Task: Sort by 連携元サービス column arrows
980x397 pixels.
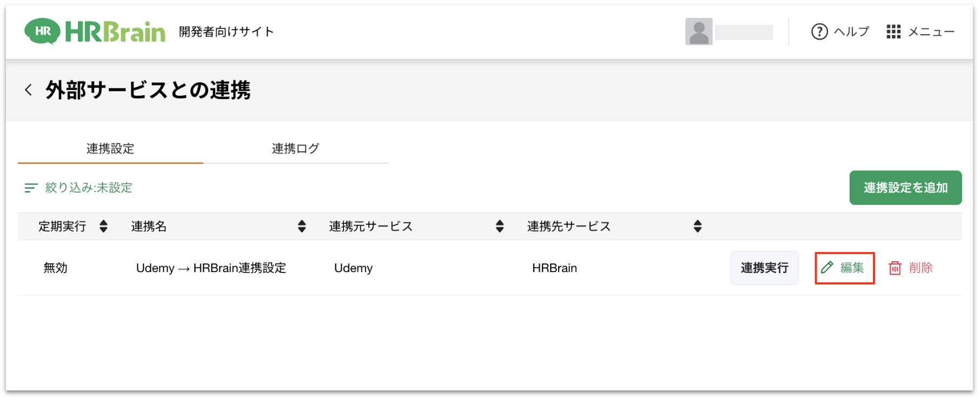Action: tap(500, 226)
